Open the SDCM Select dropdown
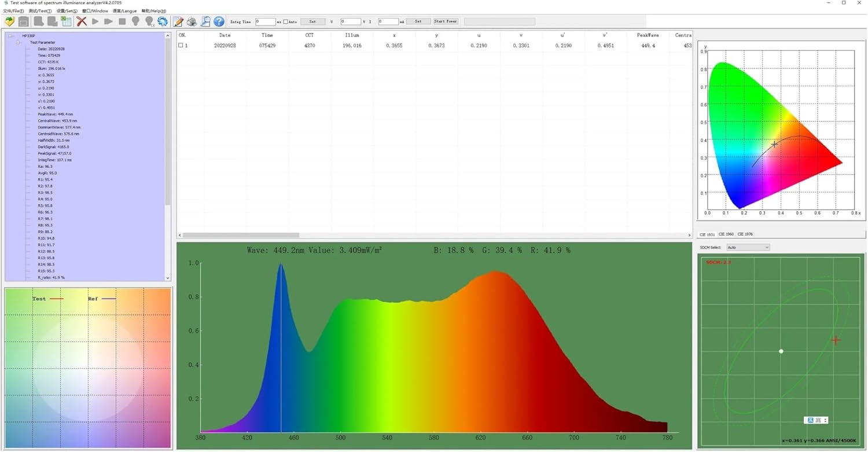 [748, 247]
